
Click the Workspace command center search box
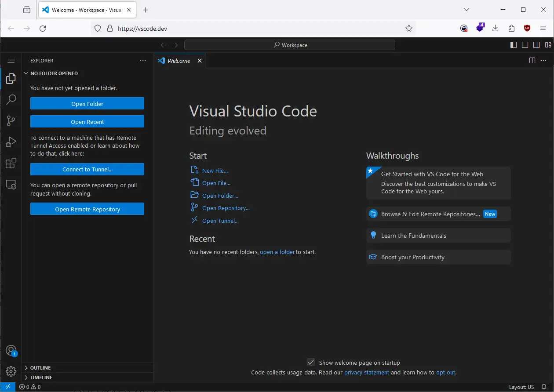290,45
